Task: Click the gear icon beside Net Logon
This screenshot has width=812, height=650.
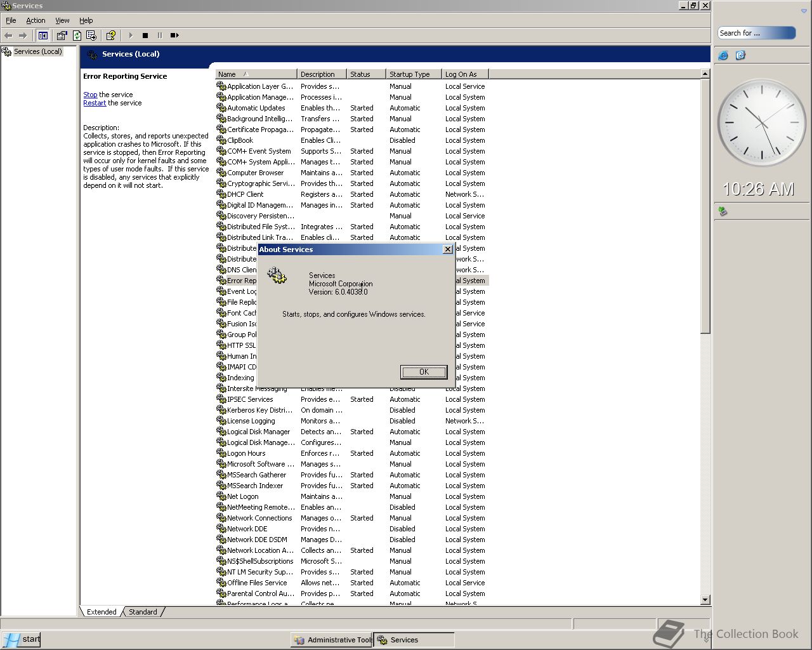Action: coord(221,496)
